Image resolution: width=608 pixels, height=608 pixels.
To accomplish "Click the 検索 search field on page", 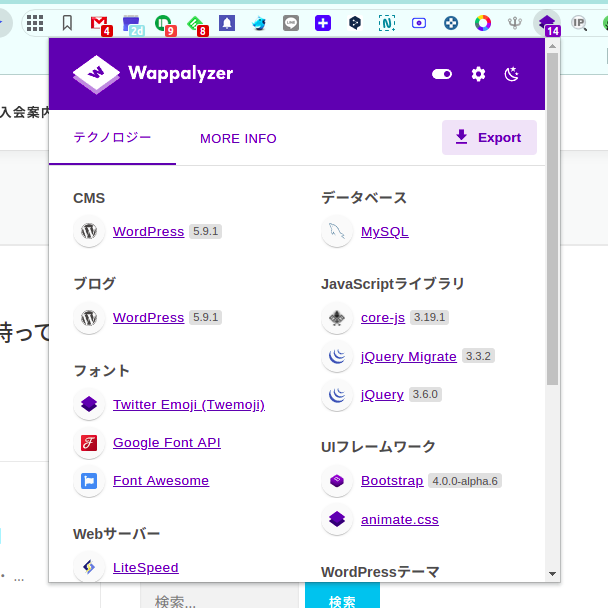I will click(219, 596).
